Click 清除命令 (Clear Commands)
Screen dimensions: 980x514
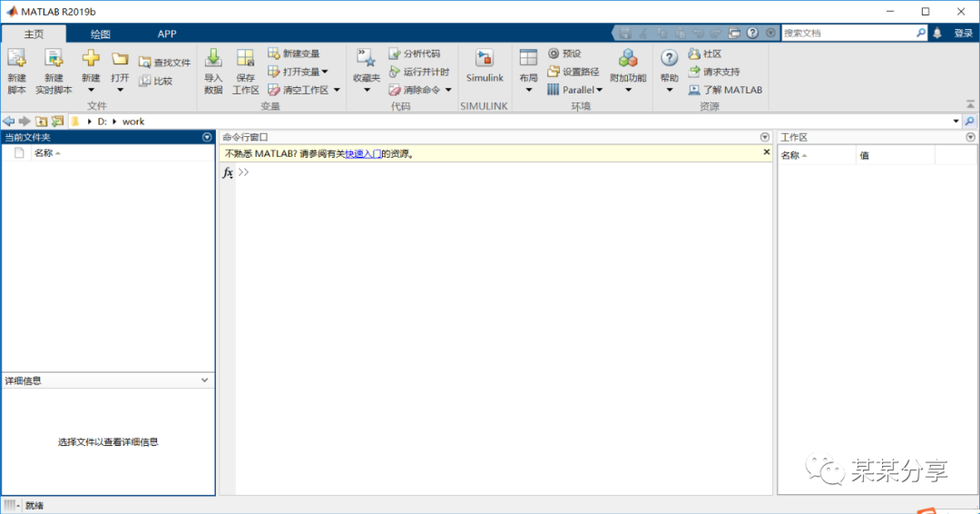415,90
